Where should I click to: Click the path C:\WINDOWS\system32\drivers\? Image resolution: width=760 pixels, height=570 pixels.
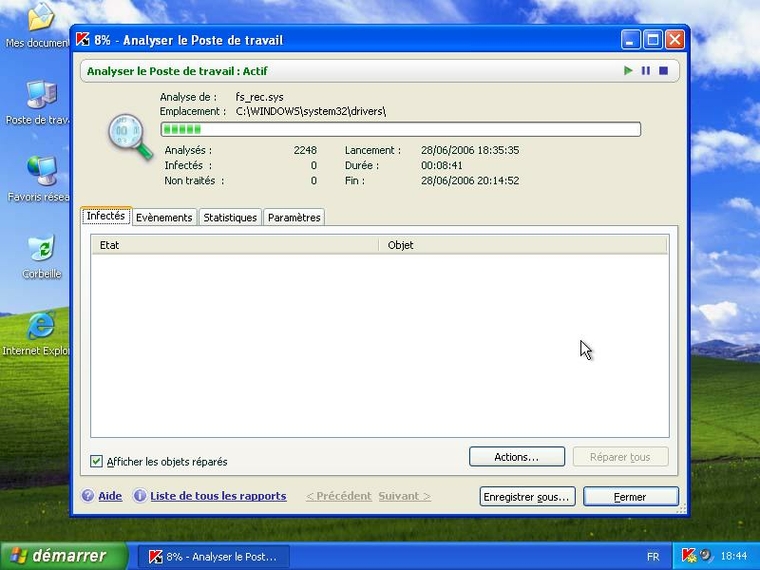tap(311, 111)
